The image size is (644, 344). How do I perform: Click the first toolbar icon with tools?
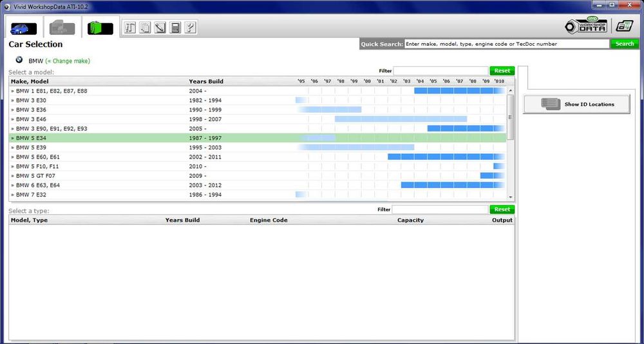[130, 28]
